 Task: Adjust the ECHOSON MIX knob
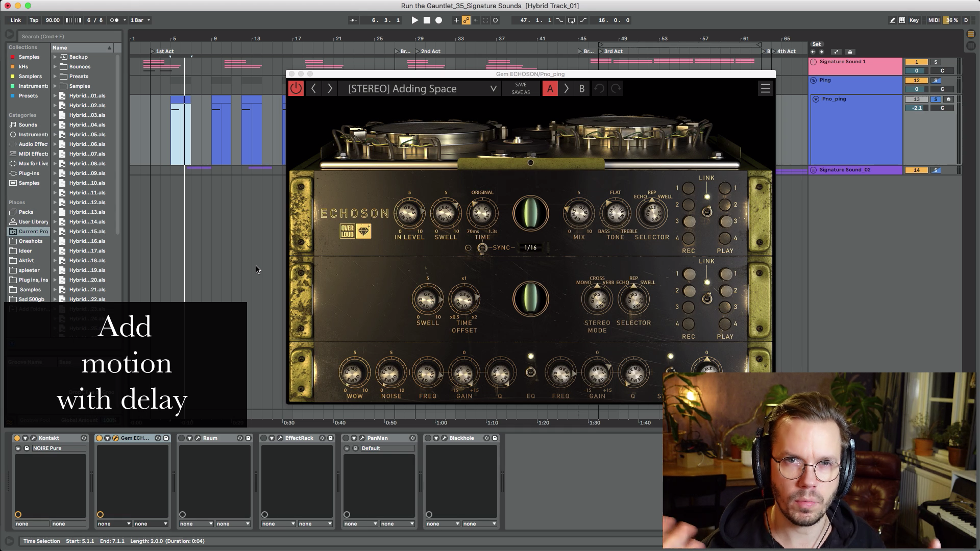pyautogui.click(x=579, y=213)
